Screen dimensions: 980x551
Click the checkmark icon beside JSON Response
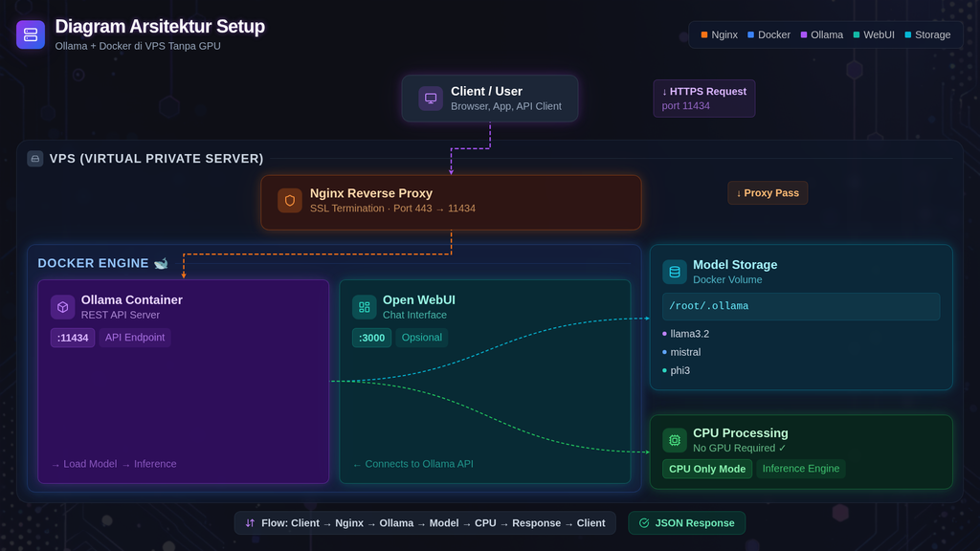[644, 523]
